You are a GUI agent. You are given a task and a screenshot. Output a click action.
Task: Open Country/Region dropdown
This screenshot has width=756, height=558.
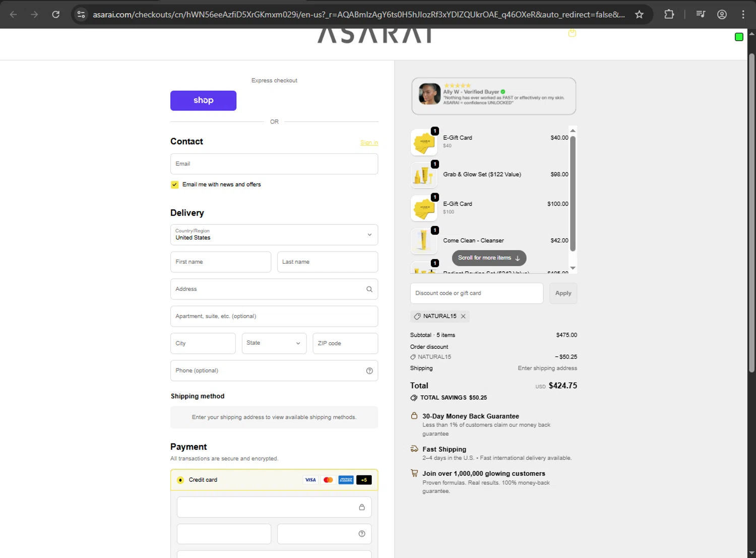pos(274,235)
